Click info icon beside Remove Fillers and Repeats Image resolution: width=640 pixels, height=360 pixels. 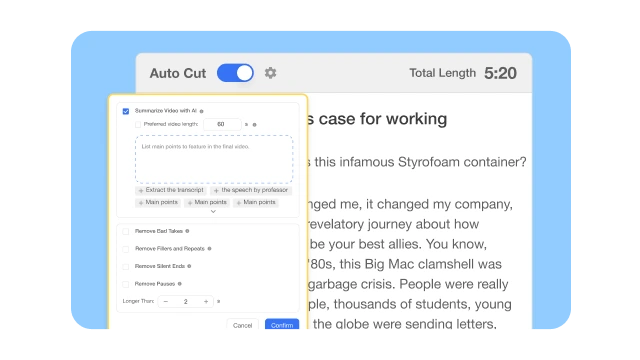(209, 249)
